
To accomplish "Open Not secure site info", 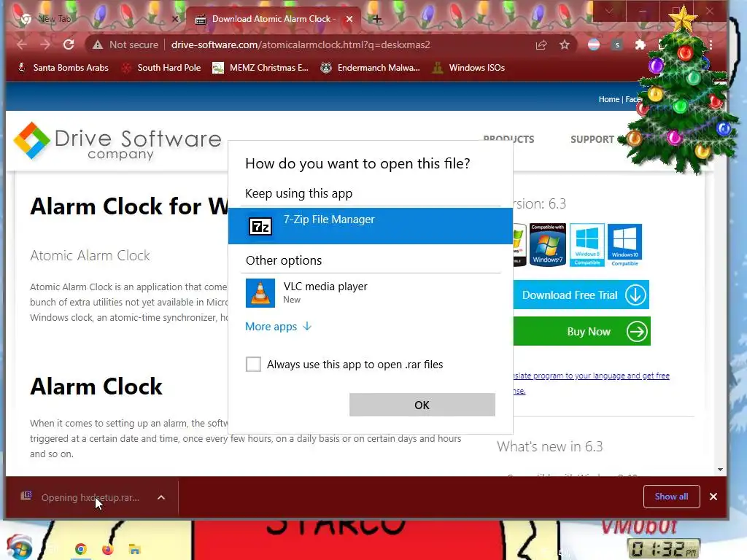I will point(125,44).
